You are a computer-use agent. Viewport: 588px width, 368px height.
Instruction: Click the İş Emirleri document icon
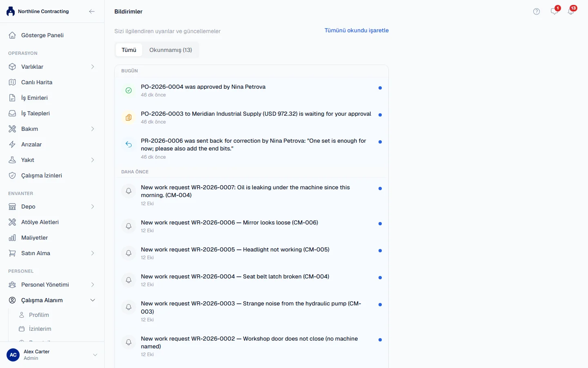(x=12, y=98)
